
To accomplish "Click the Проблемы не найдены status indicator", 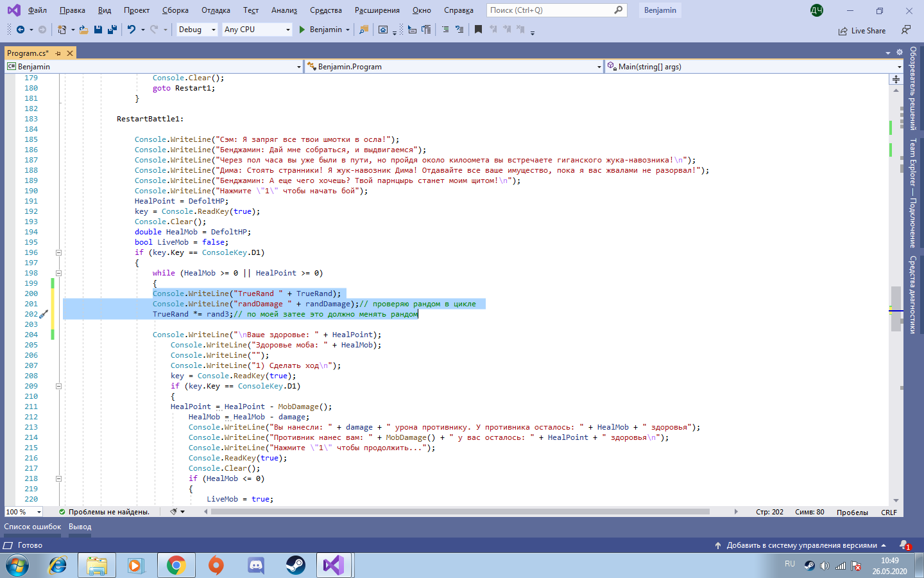I will [104, 512].
